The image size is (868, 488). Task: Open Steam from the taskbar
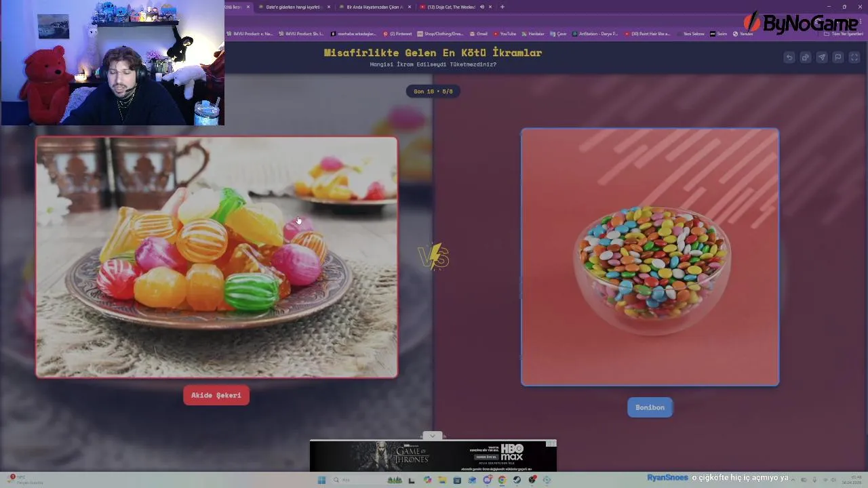[517, 480]
